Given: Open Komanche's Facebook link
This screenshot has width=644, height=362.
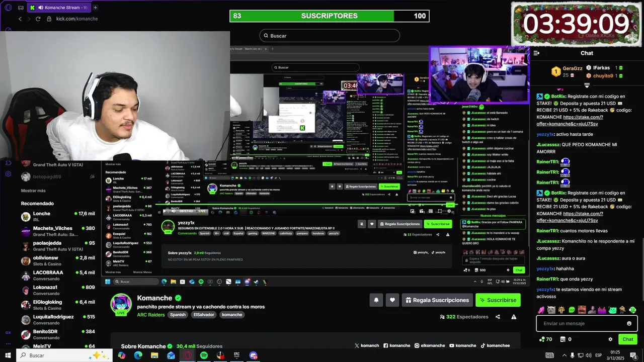Looking at the screenshot, I should click(397, 345).
